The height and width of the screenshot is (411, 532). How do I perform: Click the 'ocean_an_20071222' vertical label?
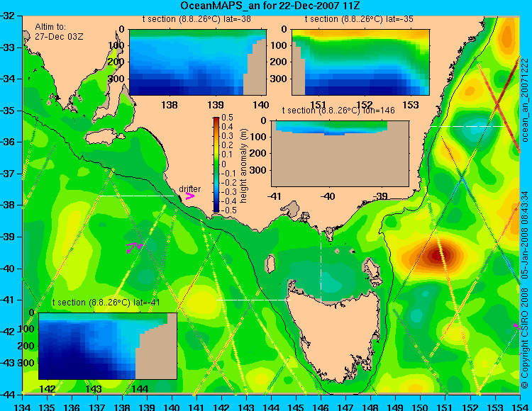pyautogui.click(x=525, y=99)
